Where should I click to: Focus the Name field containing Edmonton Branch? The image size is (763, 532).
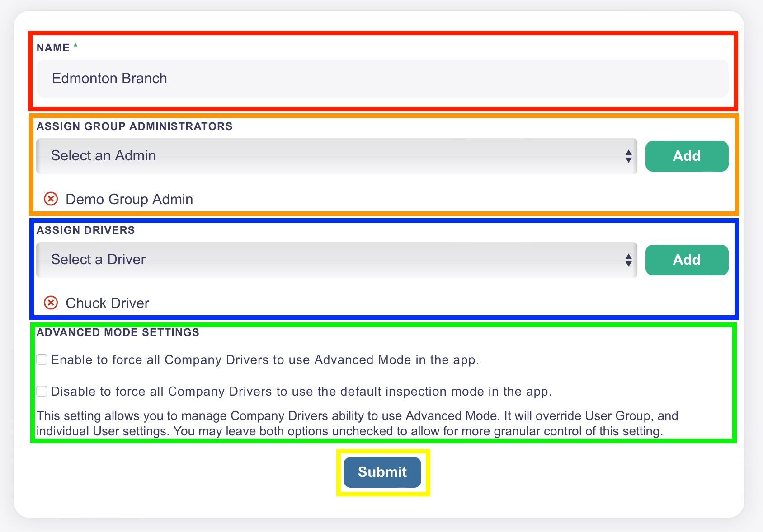tap(382, 79)
